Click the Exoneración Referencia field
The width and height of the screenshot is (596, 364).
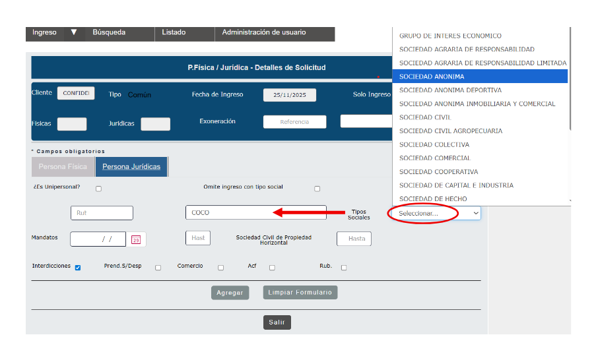tap(294, 122)
